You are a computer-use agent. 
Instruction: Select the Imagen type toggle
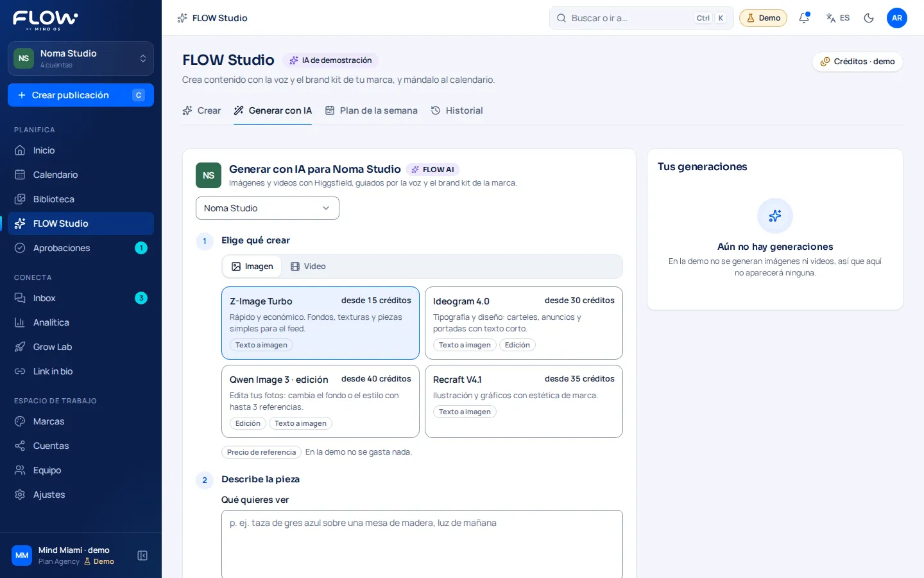pyautogui.click(x=252, y=267)
